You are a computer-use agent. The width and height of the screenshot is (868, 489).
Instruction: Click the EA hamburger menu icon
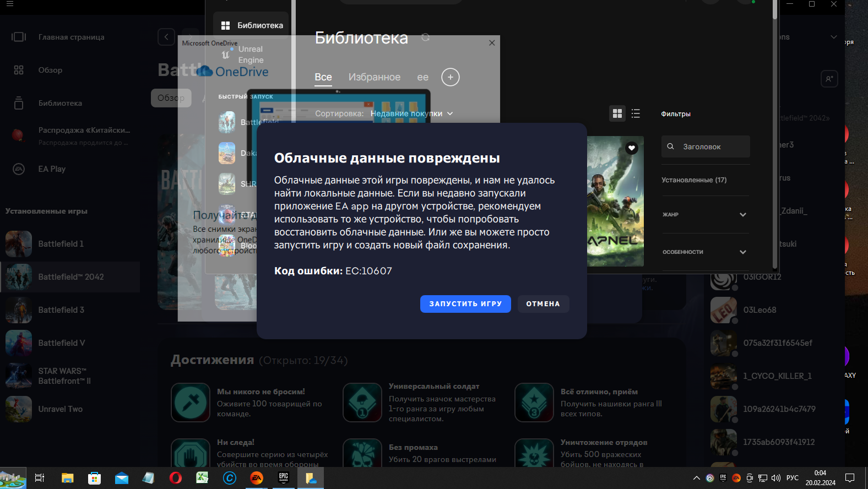tap(10, 4)
